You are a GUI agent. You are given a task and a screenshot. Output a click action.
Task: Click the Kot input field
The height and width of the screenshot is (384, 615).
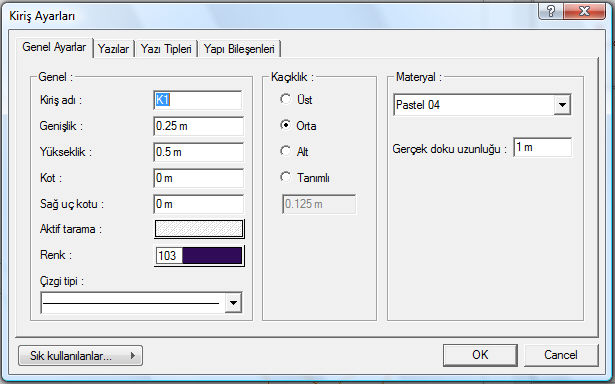[x=198, y=178]
